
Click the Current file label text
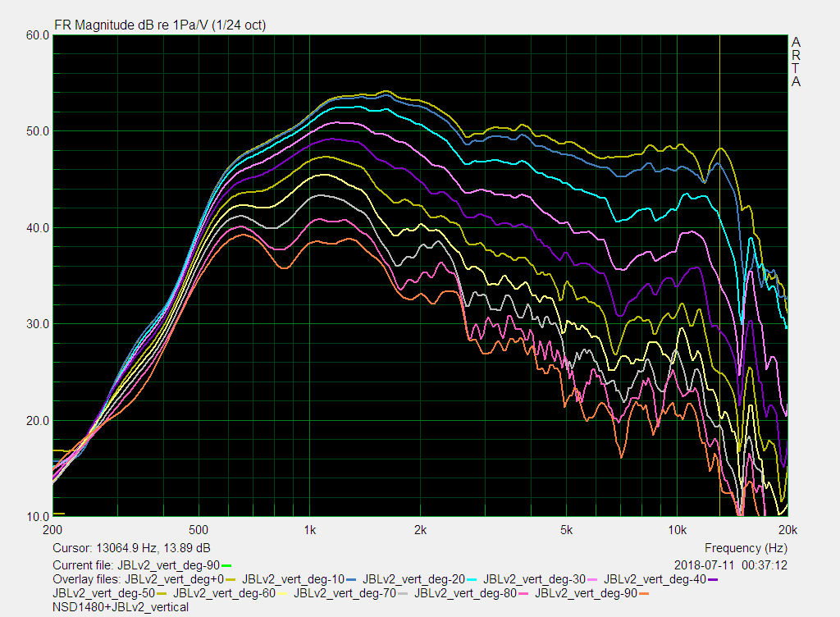click(x=83, y=565)
